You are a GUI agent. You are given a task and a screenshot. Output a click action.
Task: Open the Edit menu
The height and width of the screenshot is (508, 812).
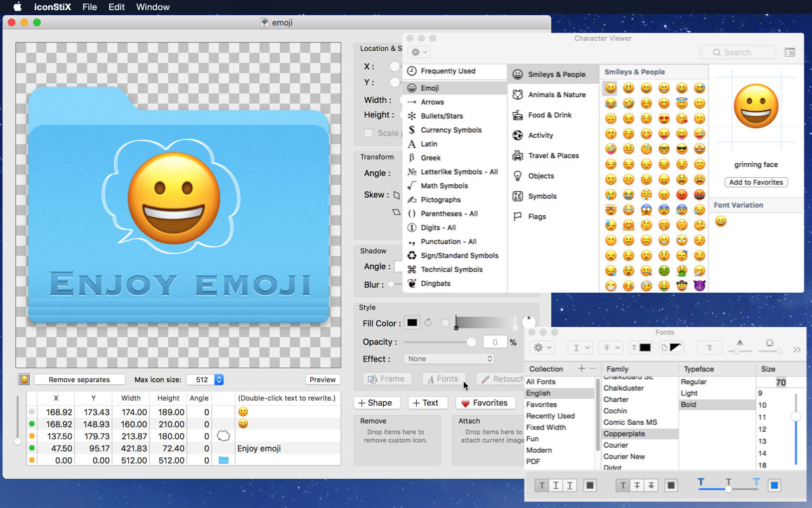(x=117, y=7)
